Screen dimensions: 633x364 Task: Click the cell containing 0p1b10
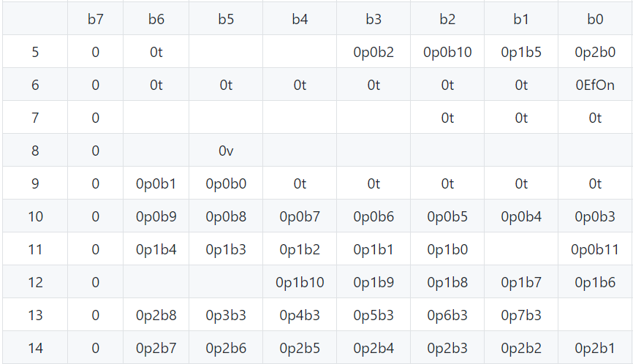(300, 283)
